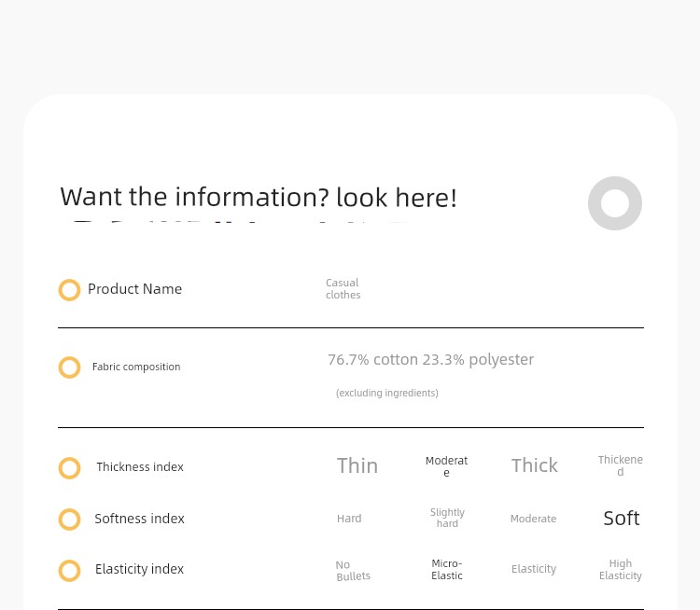The height and width of the screenshot is (610, 700).
Task: Click the Product Name label
Action: [x=134, y=289]
